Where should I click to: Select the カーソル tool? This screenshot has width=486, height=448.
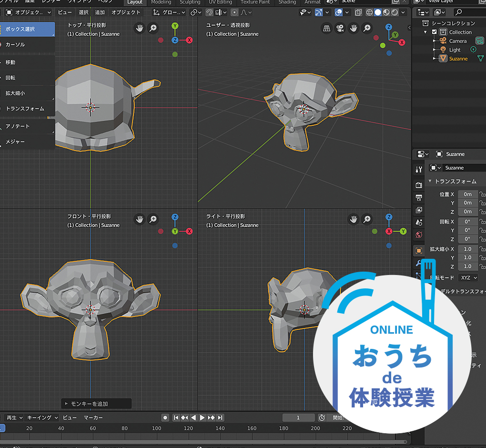(27, 45)
